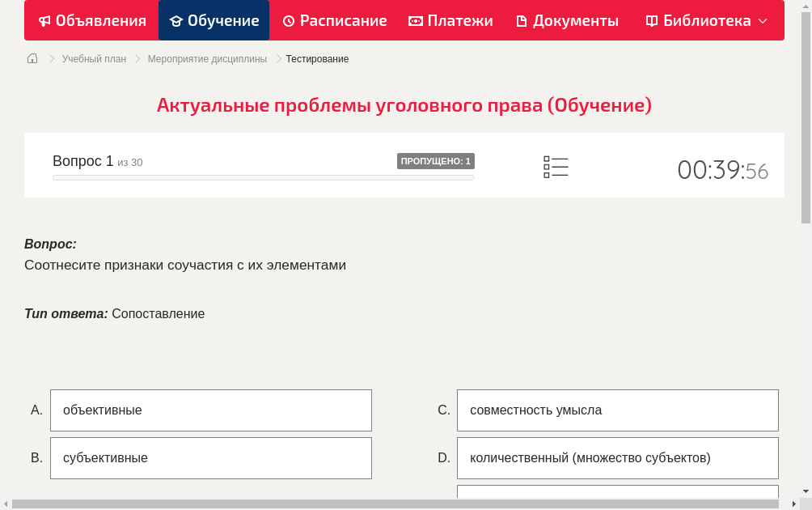
Task: Click the clock icon beside Расписание
Action: pyautogui.click(x=288, y=20)
